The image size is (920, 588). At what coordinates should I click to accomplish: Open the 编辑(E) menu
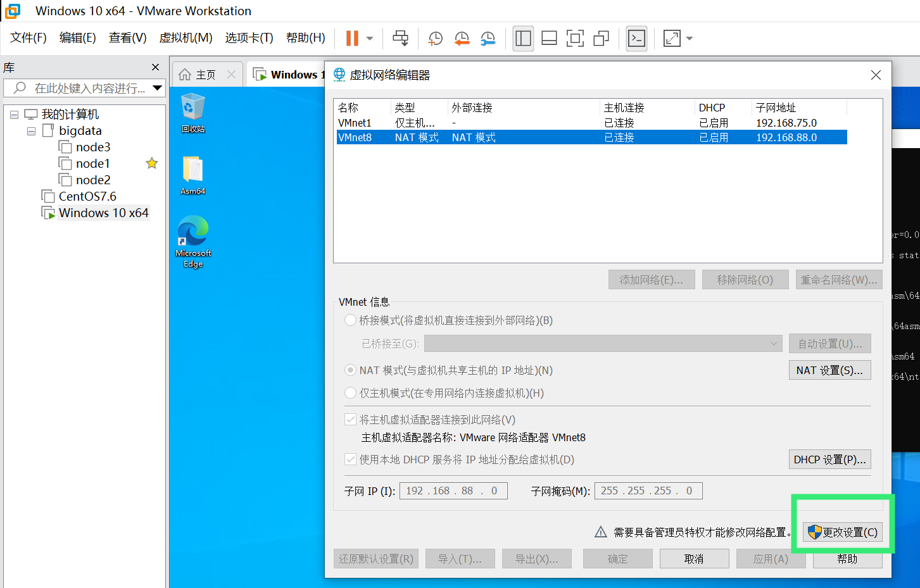tap(77, 38)
